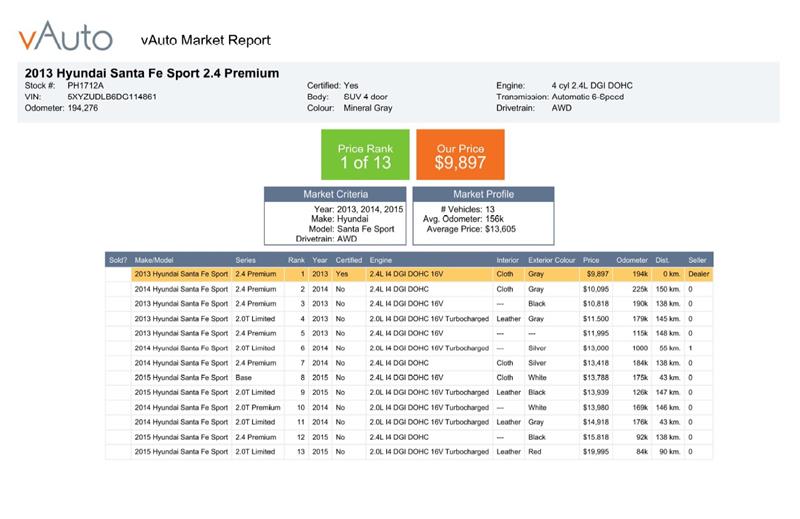Click engine value '4 cyl 2.4L DGI DOHC'
Screen dimensions: 800x519
592,85
